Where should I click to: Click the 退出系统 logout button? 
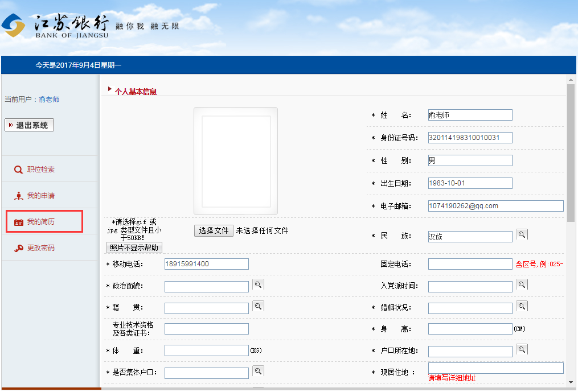pyautogui.click(x=29, y=125)
